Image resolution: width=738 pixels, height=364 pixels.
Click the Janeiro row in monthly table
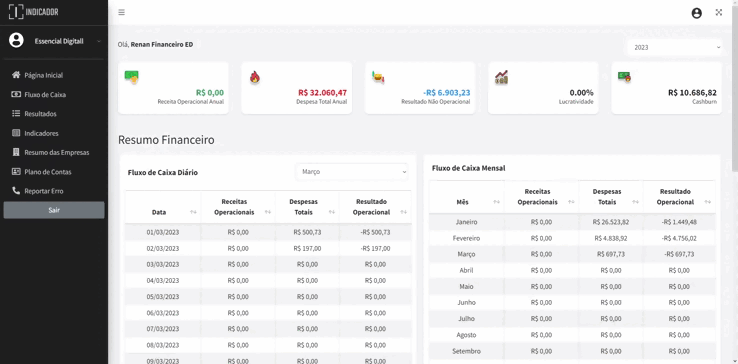[x=572, y=222]
